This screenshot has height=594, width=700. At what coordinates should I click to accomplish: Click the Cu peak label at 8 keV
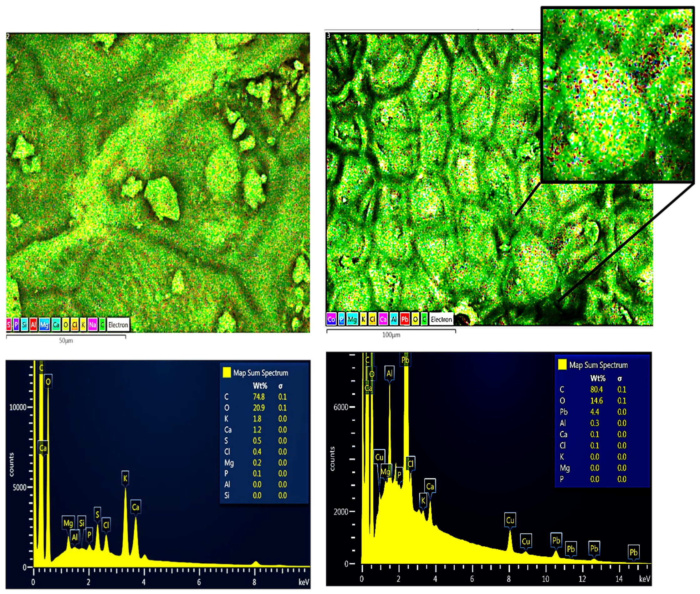(510, 520)
